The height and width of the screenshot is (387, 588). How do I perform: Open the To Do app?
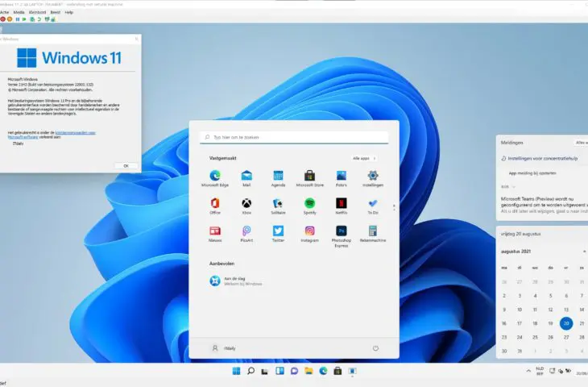point(373,206)
